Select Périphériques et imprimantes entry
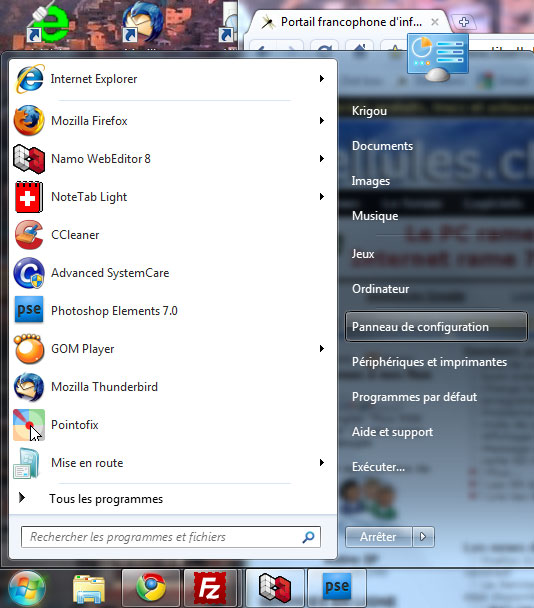The width and height of the screenshot is (534, 608). [x=429, y=362]
